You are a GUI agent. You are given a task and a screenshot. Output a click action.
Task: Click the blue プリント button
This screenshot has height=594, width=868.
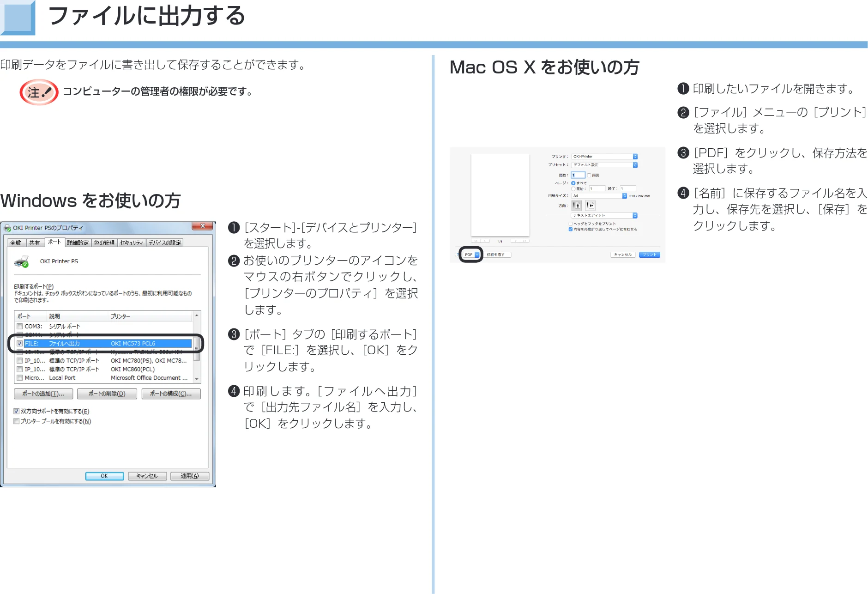tap(650, 255)
